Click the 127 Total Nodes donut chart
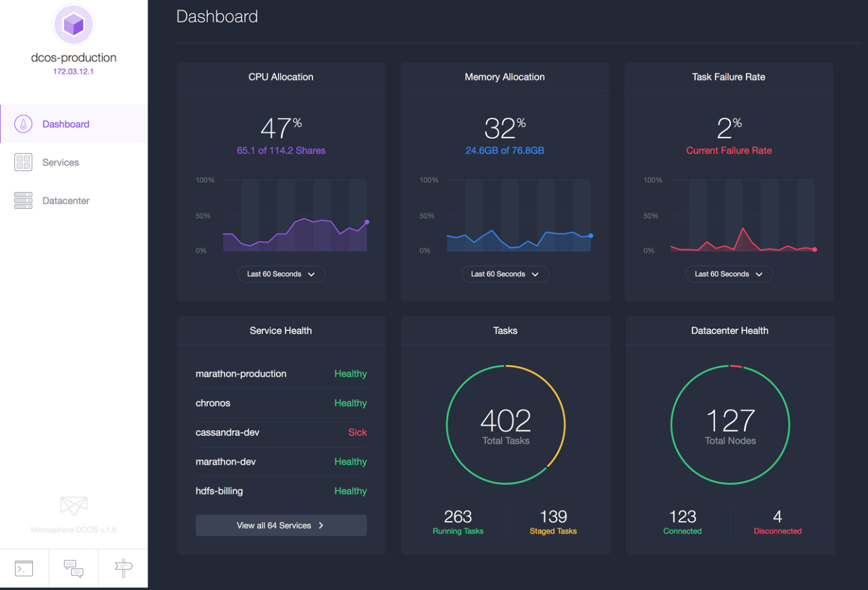This screenshot has height=590, width=868. [730, 425]
